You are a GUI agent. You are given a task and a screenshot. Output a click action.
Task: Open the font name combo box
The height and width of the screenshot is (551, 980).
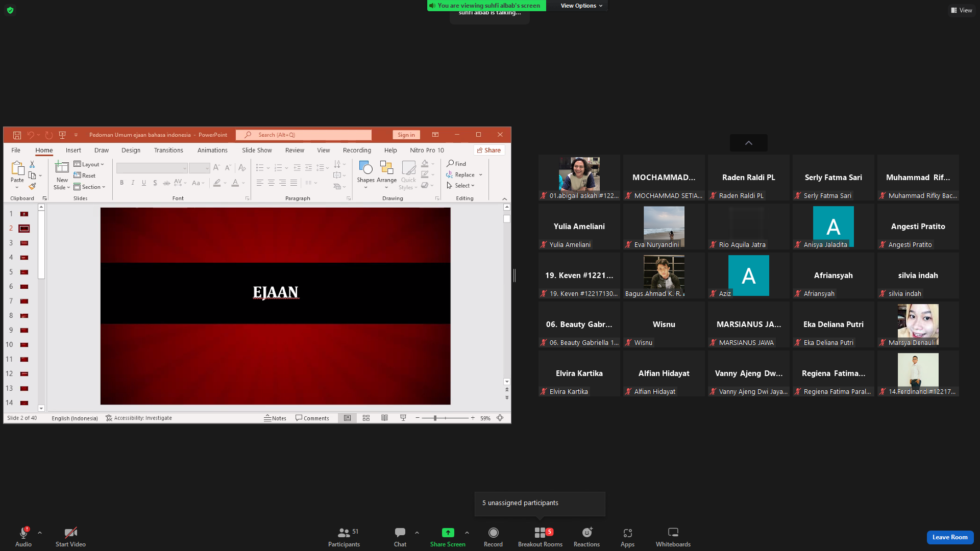pyautogui.click(x=152, y=168)
